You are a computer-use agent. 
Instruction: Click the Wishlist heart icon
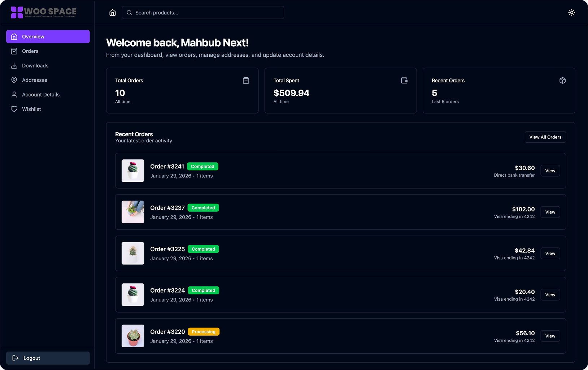14,109
